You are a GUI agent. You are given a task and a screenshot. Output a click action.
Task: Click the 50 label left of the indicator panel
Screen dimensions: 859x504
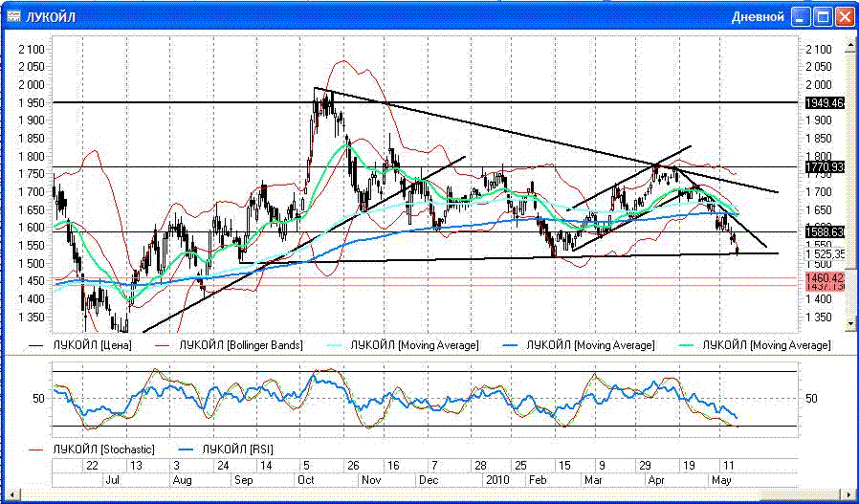click(x=38, y=398)
